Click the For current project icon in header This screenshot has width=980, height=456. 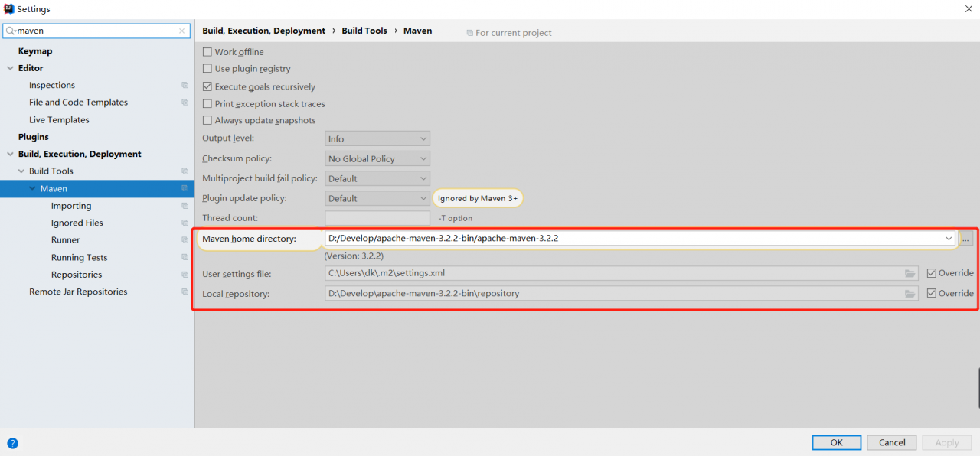coord(469,33)
